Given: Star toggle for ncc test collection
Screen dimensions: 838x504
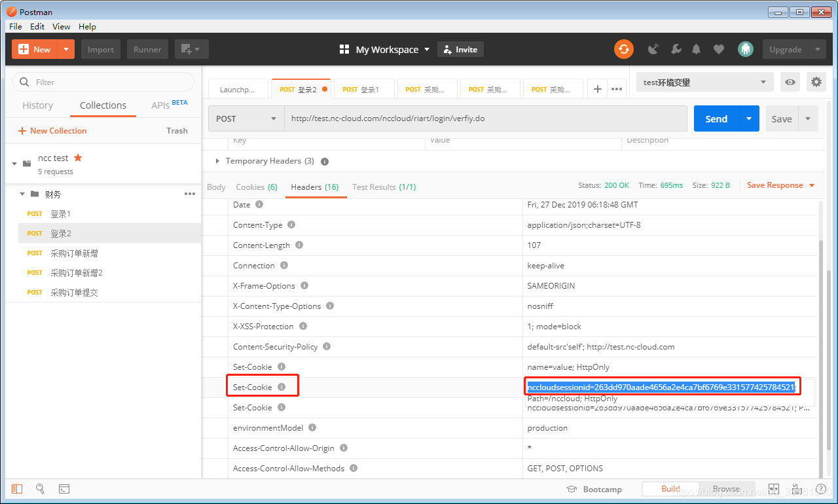Looking at the screenshot, I should [x=78, y=158].
